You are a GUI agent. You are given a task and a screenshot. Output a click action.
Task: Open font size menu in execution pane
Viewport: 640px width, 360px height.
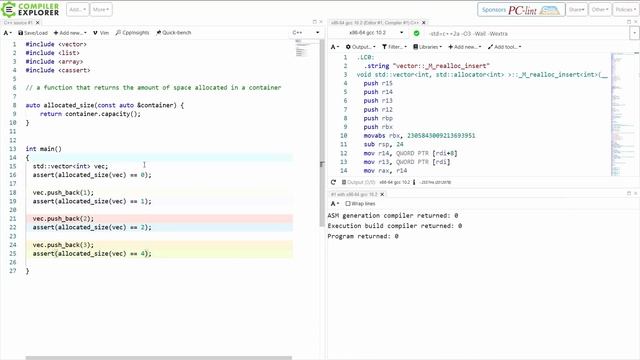[x=335, y=203]
